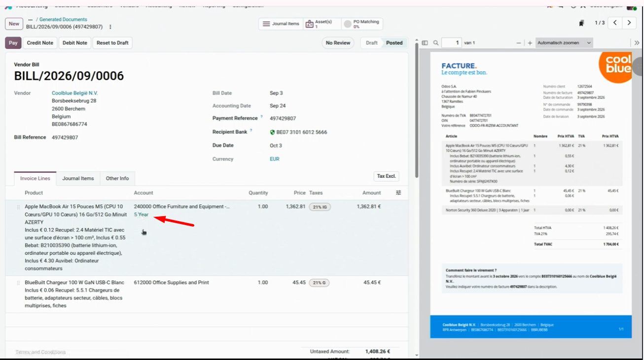Click the Account column header
This screenshot has width=644, height=360.
143,193
